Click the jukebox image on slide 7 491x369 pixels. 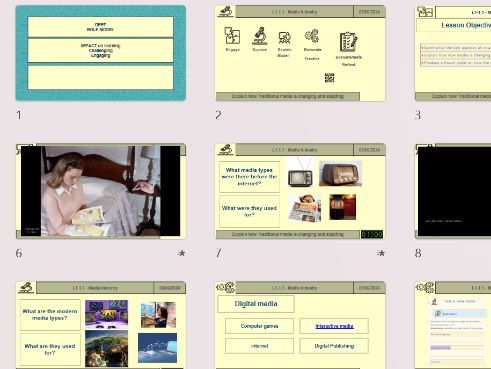point(343,207)
